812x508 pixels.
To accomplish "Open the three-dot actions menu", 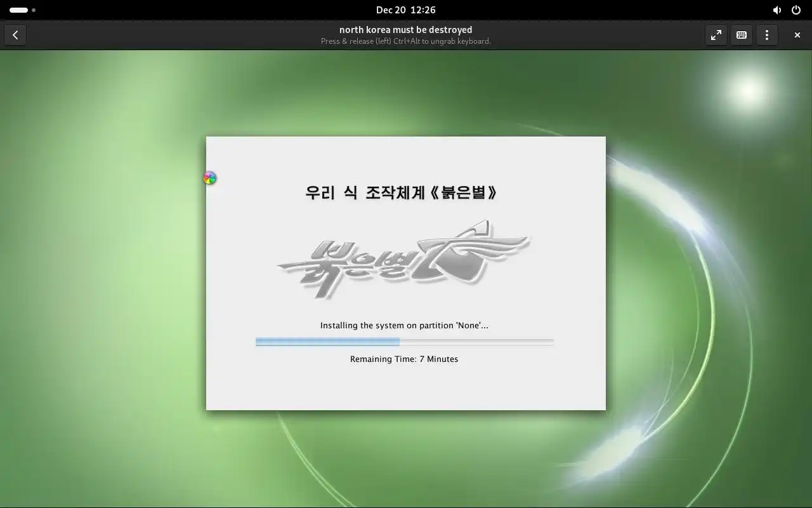I will (767, 35).
